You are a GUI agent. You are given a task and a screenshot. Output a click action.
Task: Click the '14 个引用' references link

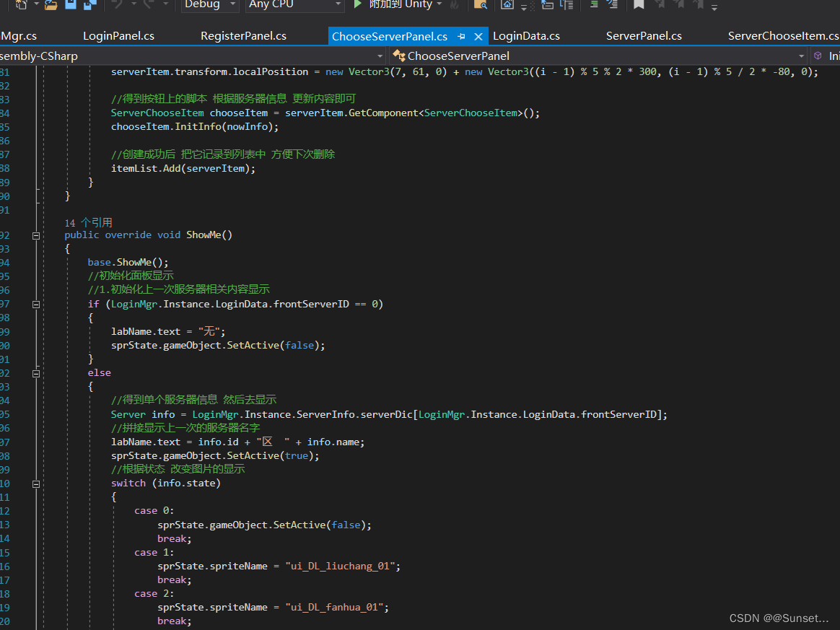pyautogui.click(x=88, y=223)
